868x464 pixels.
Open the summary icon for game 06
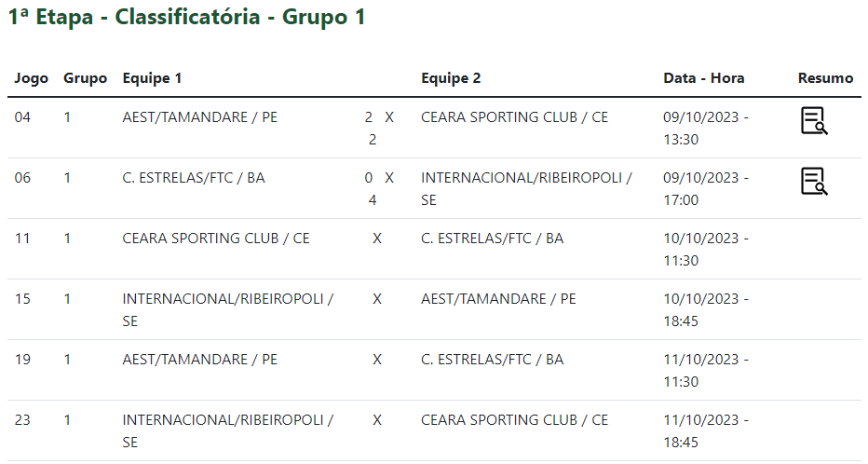coord(814,182)
